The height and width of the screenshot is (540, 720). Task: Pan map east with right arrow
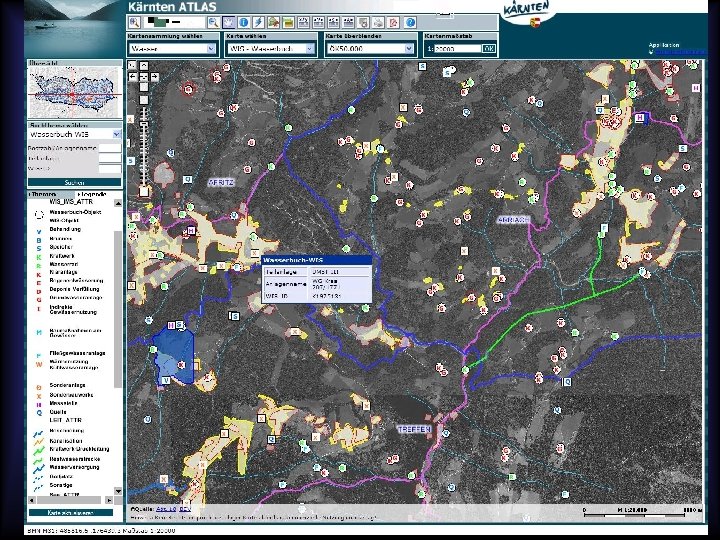[x=155, y=77]
